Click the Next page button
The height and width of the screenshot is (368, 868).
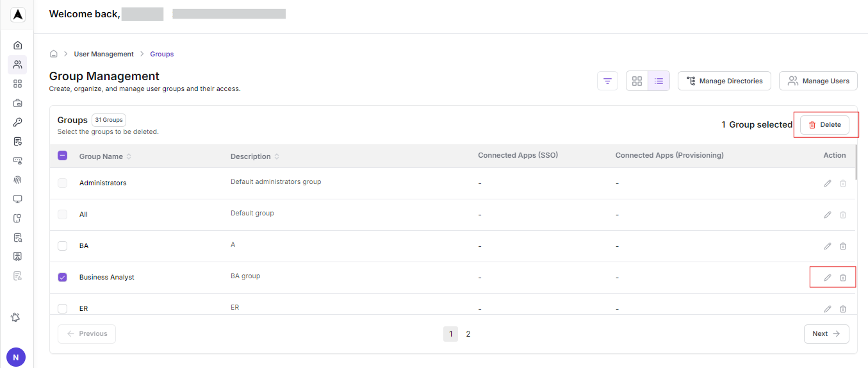[826, 334]
